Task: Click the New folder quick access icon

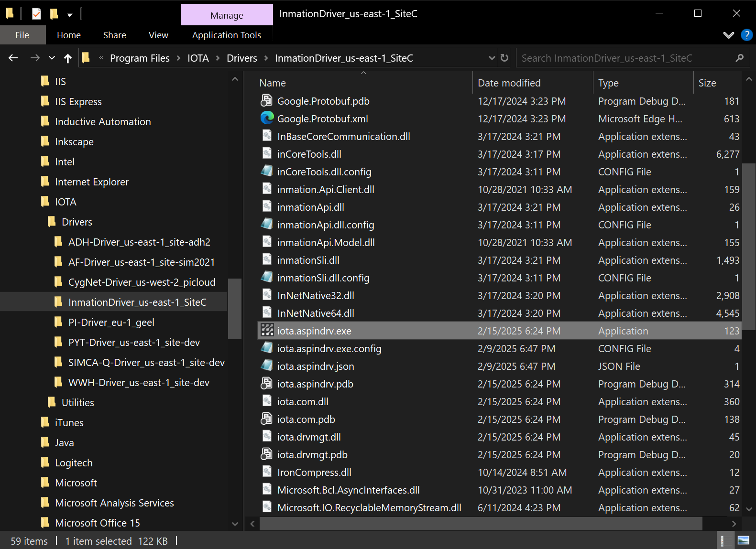Action: (54, 14)
